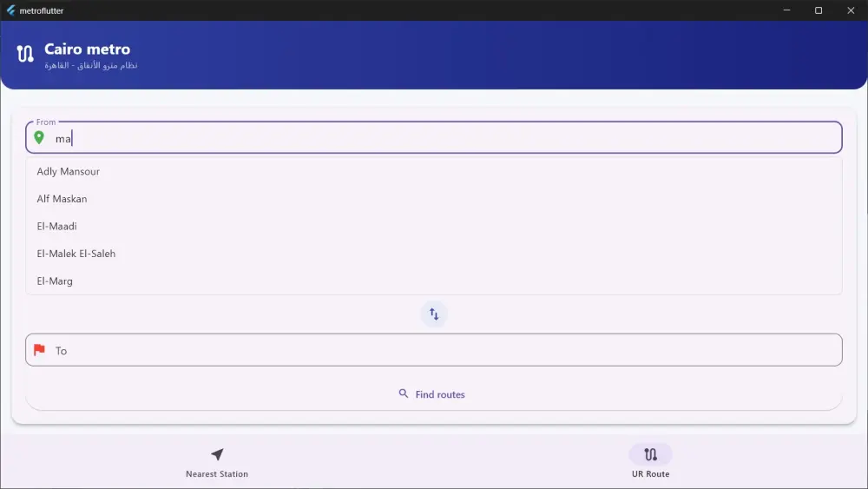Click the Cairo metro route logo icon
This screenshot has height=489, width=868.
coord(25,53)
